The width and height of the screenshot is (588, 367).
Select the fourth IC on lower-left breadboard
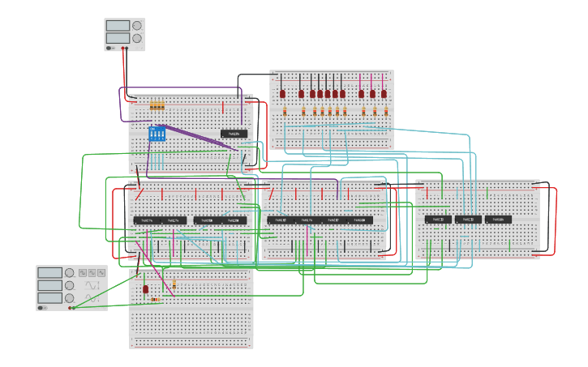tap(234, 220)
